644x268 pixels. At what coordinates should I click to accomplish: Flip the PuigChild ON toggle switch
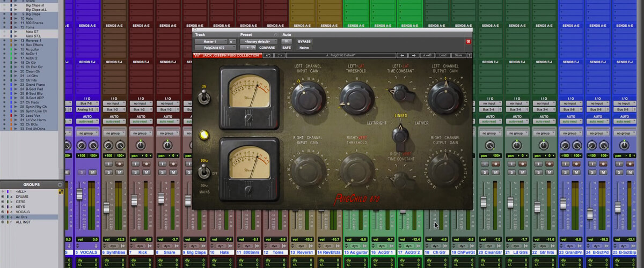(x=204, y=98)
